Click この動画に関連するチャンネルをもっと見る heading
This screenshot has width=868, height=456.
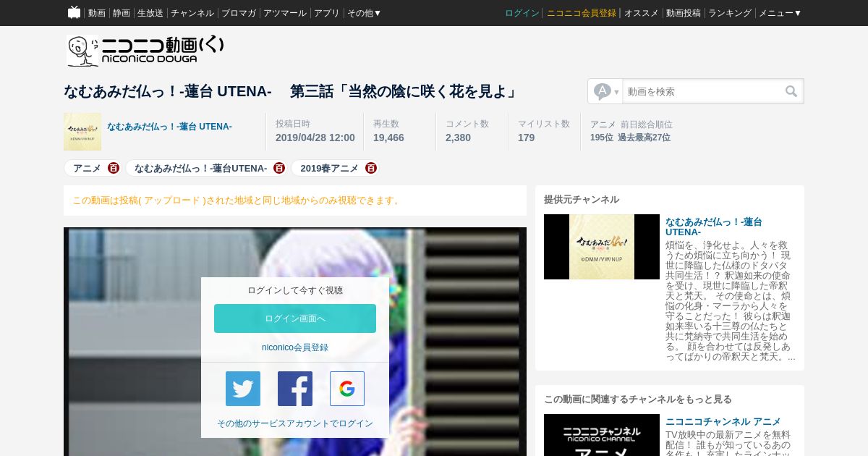click(x=638, y=400)
